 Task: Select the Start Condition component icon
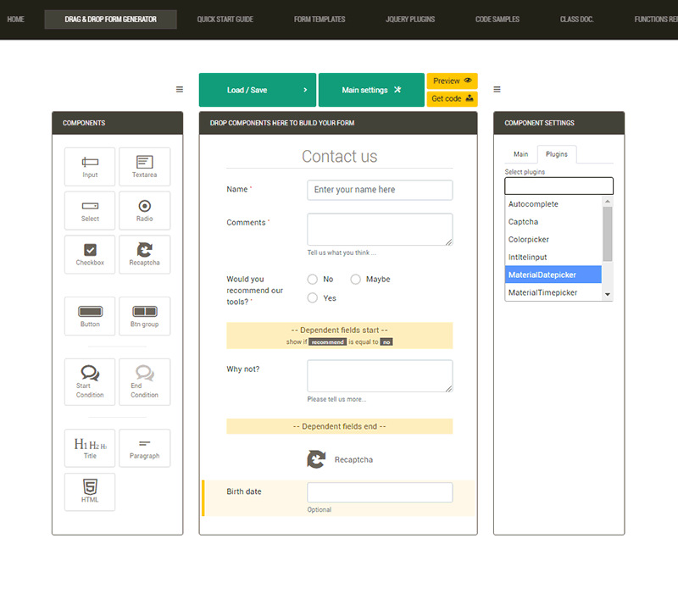(90, 381)
